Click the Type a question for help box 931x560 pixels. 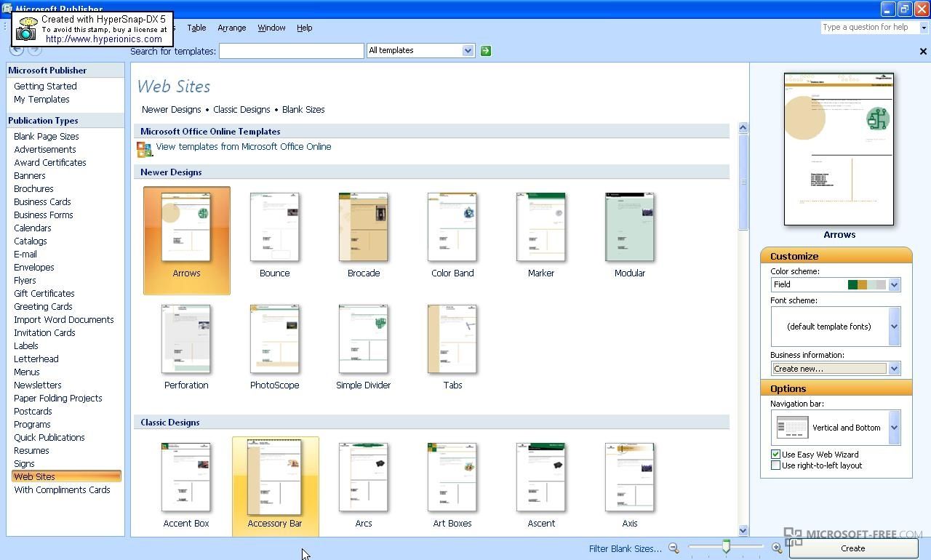click(870, 28)
